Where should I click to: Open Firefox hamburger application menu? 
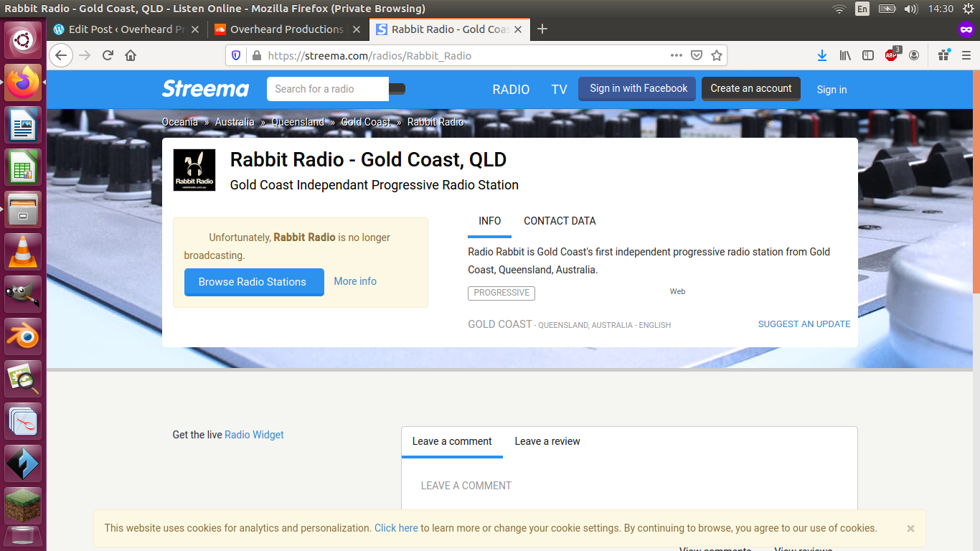(x=966, y=55)
